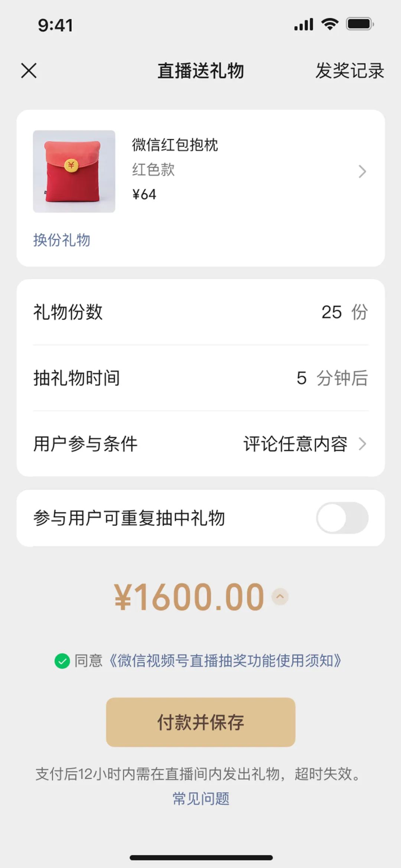Open 常见问题 FAQ link
This screenshot has height=868, width=401.
pyautogui.click(x=201, y=799)
